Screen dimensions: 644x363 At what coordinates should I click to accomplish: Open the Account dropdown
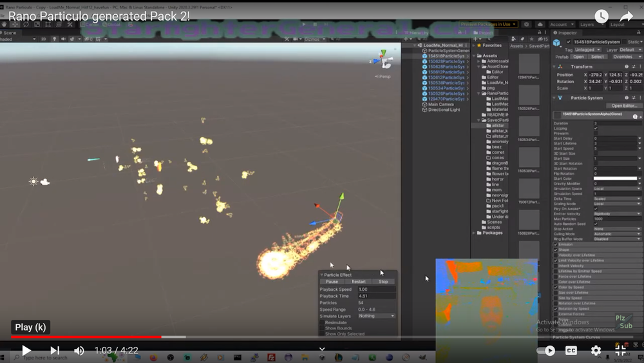tap(562, 25)
